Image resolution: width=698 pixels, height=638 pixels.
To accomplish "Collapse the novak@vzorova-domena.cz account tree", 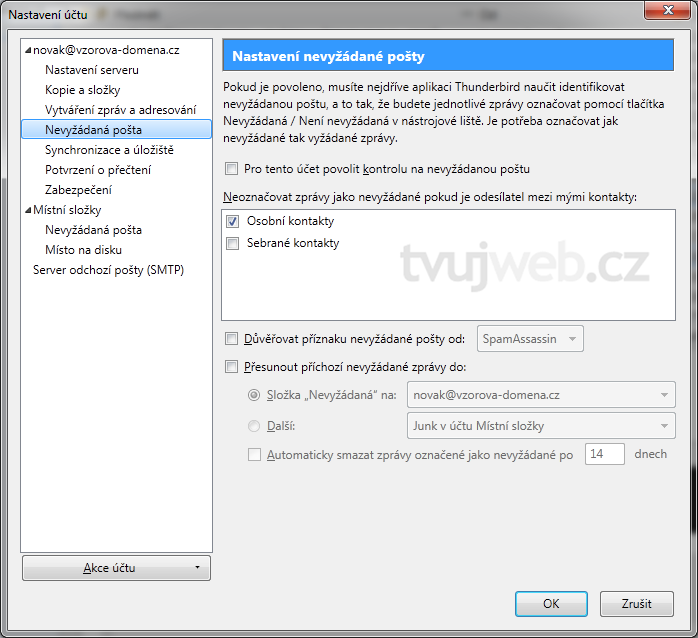I will click(x=28, y=50).
